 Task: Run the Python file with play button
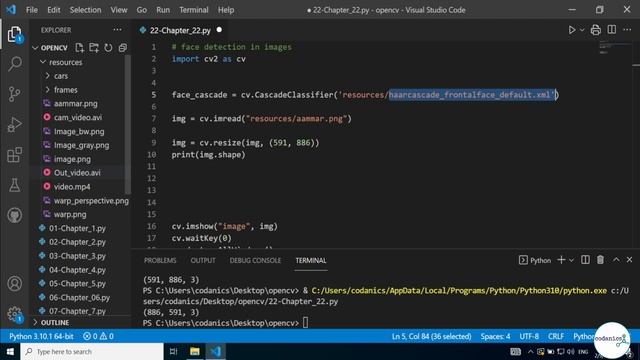[x=572, y=30]
